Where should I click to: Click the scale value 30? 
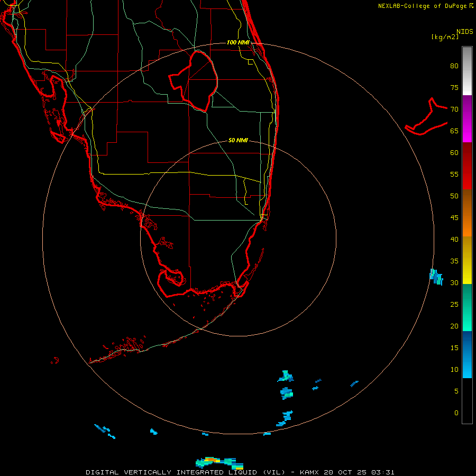[454, 282]
